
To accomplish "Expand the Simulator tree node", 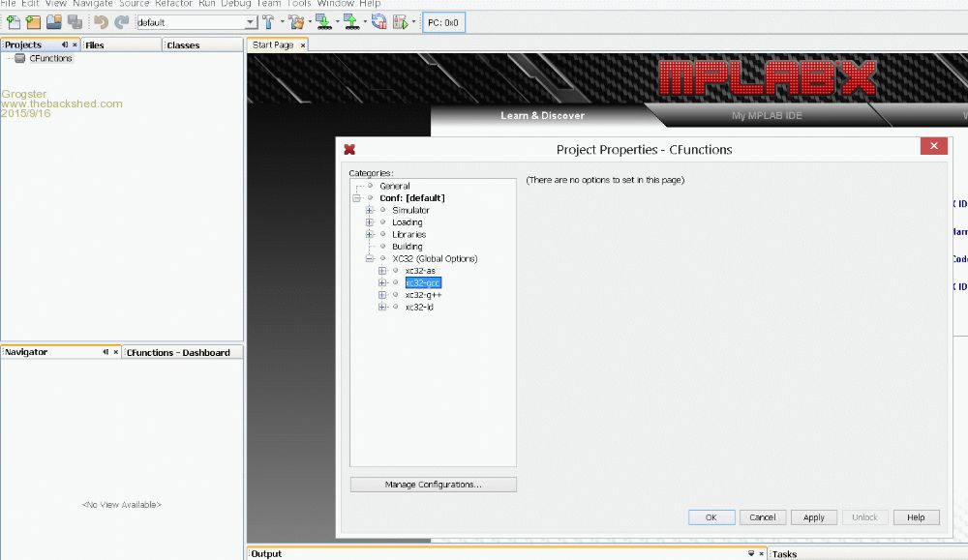I will tap(370, 210).
